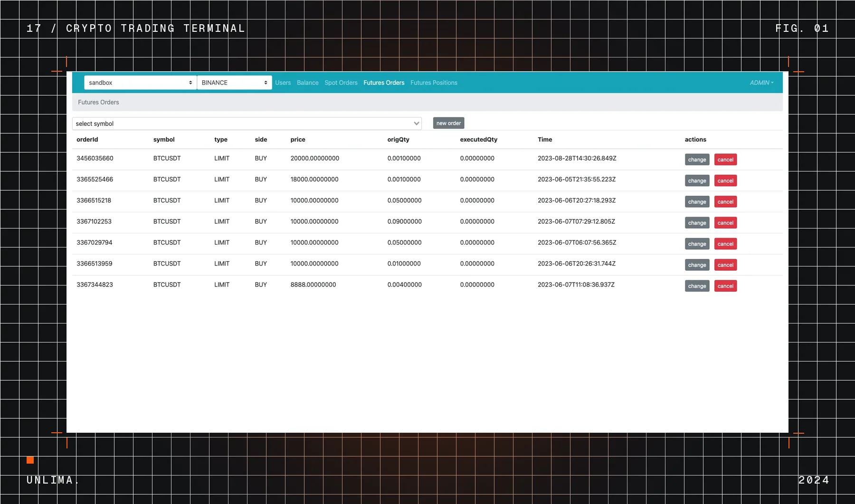Click price 18000.00000000
This screenshot has width=855, height=504.
pos(314,179)
